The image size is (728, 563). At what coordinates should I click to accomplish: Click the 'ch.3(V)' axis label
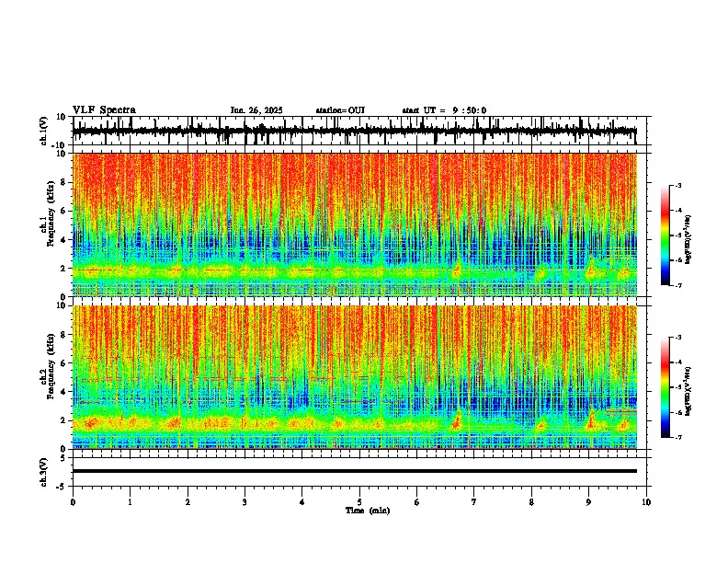click(44, 472)
